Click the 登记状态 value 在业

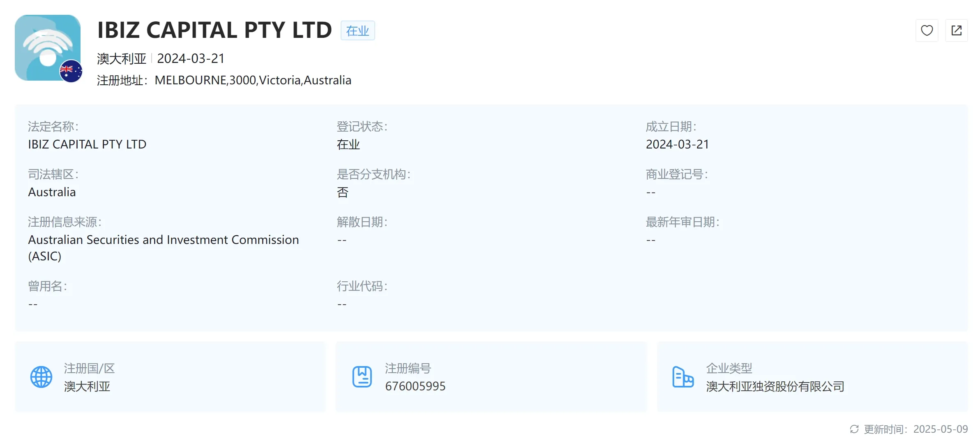point(348,144)
